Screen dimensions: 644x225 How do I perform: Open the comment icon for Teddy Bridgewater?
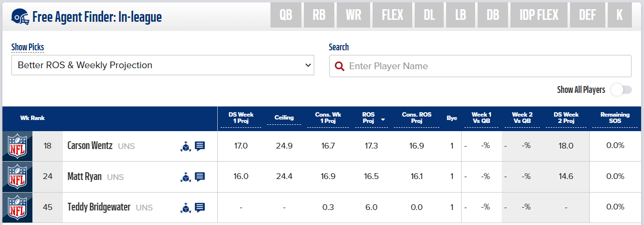[200, 208]
